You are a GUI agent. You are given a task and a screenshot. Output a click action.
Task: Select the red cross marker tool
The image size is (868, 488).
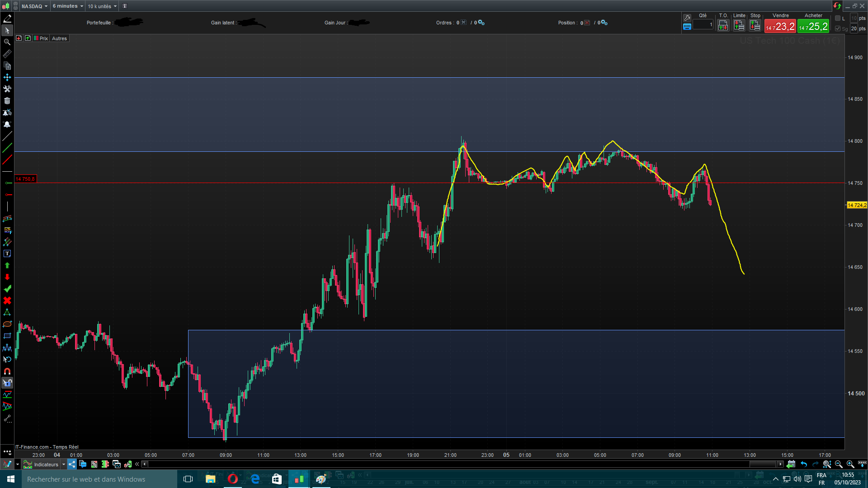pyautogui.click(x=7, y=300)
